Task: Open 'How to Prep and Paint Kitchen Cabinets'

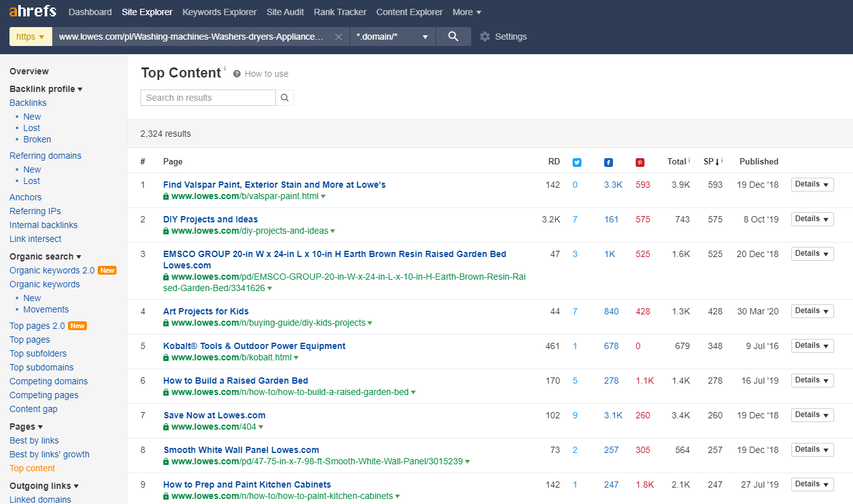Action: click(x=247, y=484)
